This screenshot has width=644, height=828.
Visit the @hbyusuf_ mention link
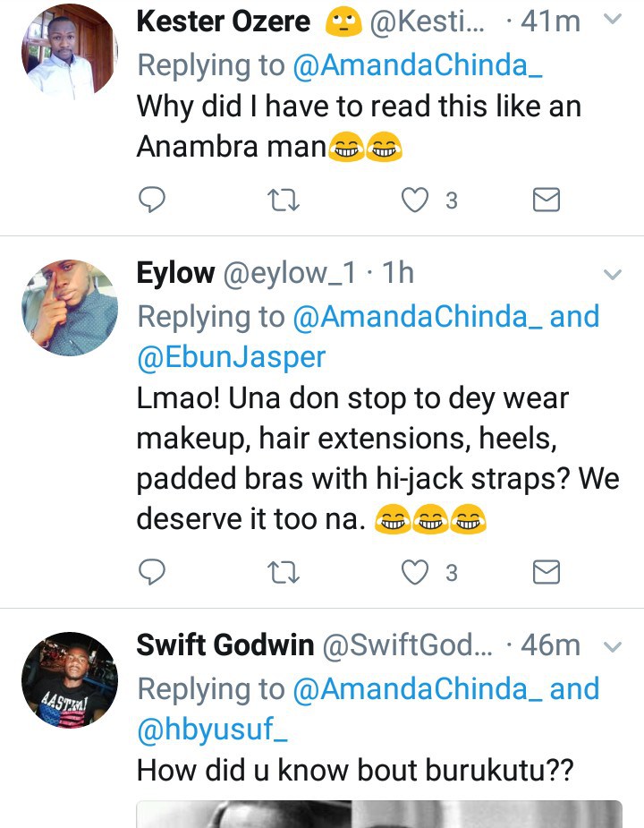(x=214, y=730)
